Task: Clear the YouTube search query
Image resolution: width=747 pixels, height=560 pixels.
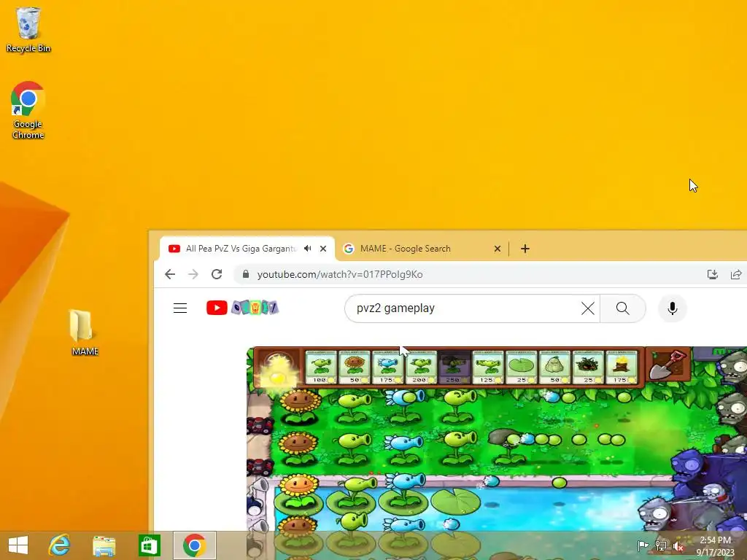Action: (x=588, y=308)
